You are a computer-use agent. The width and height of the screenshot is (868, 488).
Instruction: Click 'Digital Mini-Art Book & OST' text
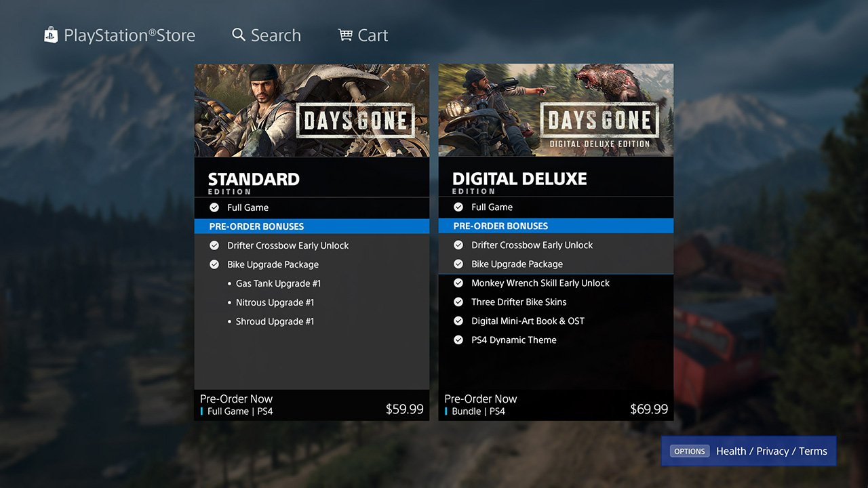pyautogui.click(x=528, y=321)
